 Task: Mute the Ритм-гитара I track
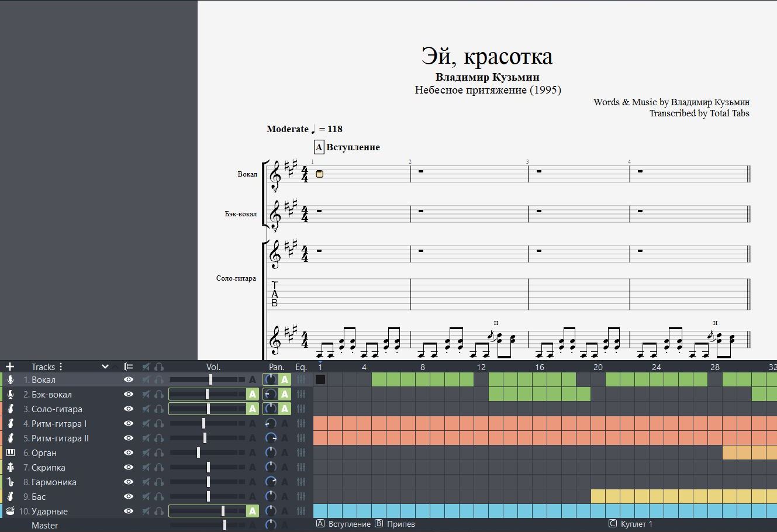(146, 423)
